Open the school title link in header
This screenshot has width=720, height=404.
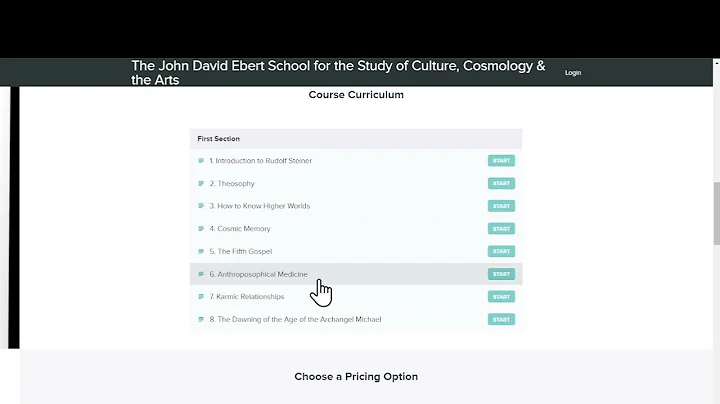pos(338,73)
